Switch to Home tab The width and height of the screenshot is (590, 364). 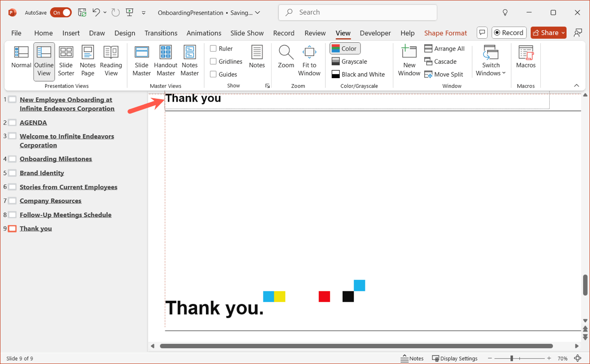(43, 33)
